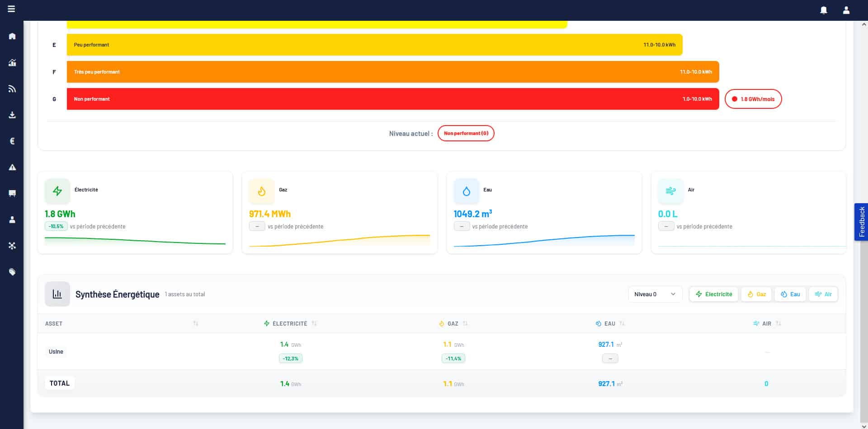
Task: Open the Niveau 0 dropdown
Action: 655,294
